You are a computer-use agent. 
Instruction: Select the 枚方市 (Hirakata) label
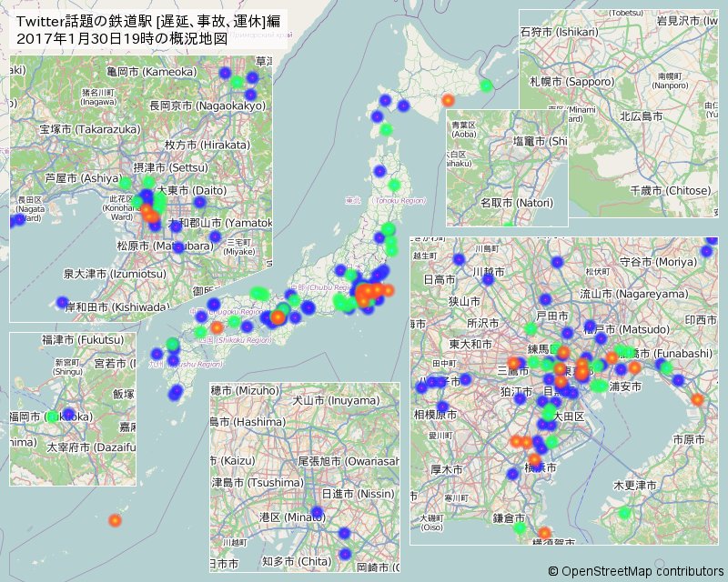(207, 145)
